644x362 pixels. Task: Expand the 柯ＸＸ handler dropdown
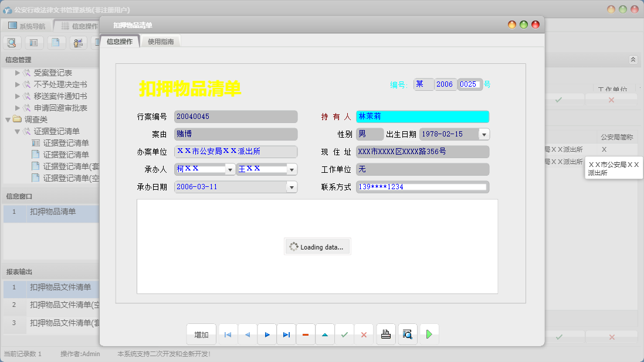[x=230, y=169]
